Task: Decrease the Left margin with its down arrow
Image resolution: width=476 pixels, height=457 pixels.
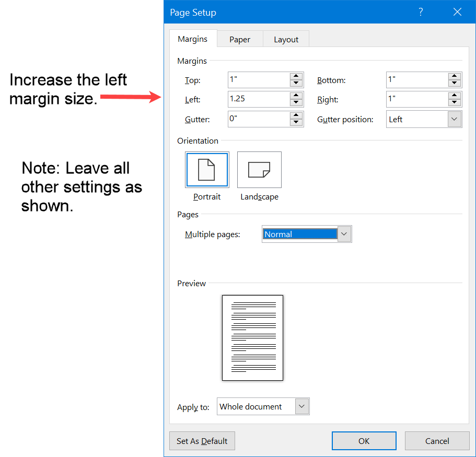Action: pos(296,102)
